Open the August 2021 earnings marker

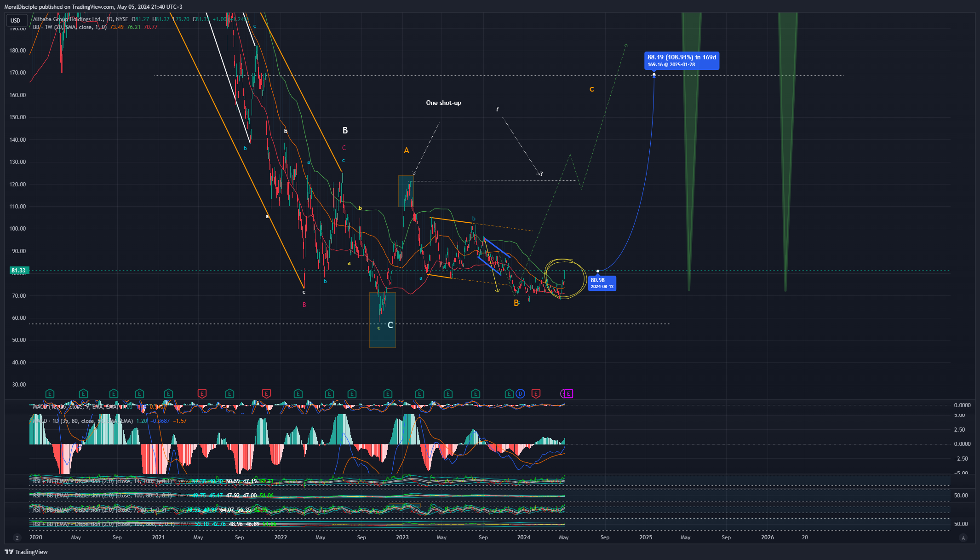coord(229,393)
